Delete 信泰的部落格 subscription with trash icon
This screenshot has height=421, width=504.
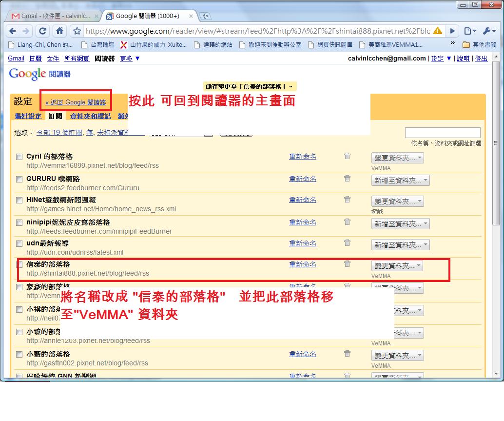click(x=347, y=264)
